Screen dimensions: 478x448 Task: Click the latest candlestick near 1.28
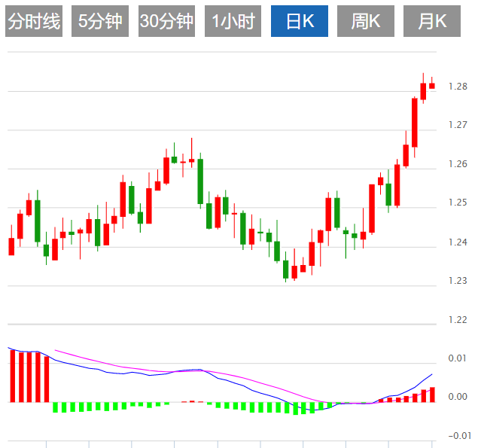[432, 86]
